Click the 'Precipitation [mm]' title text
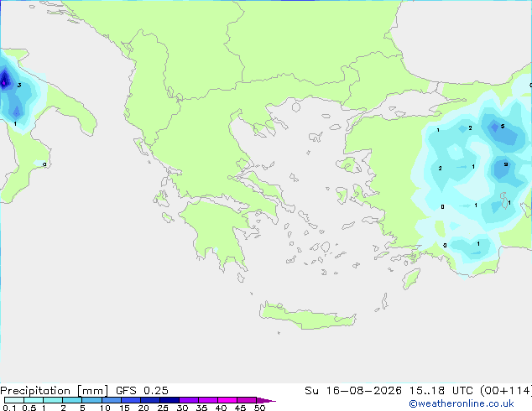Image resolution: width=532 pixels, height=411 pixels. tap(55, 391)
